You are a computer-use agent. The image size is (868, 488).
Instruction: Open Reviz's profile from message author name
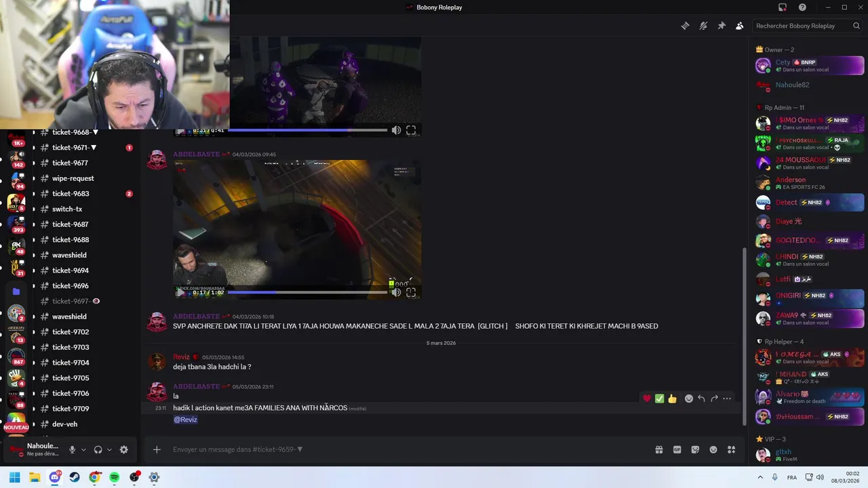tap(181, 357)
